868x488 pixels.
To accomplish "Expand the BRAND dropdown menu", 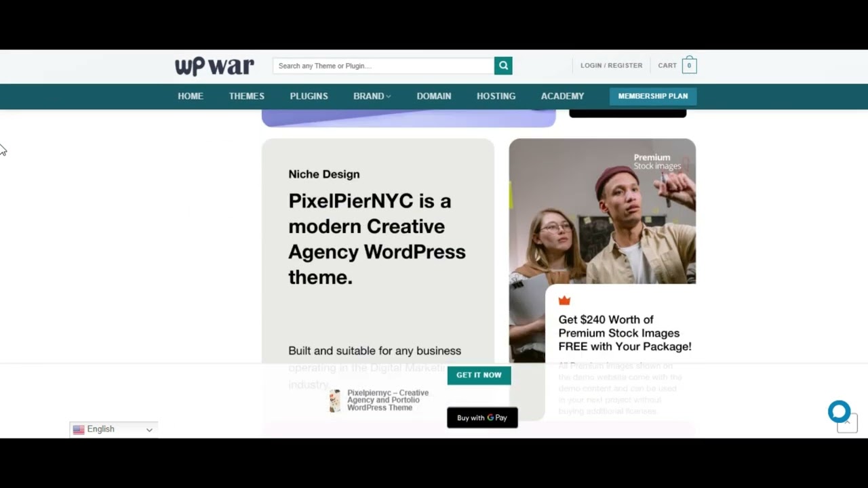I will click(372, 96).
